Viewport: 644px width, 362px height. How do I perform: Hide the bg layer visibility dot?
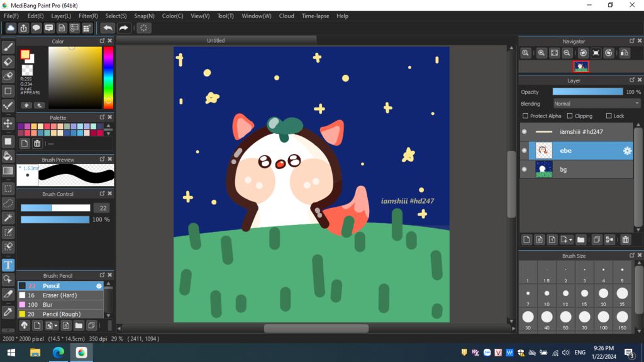tap(525, 170)
